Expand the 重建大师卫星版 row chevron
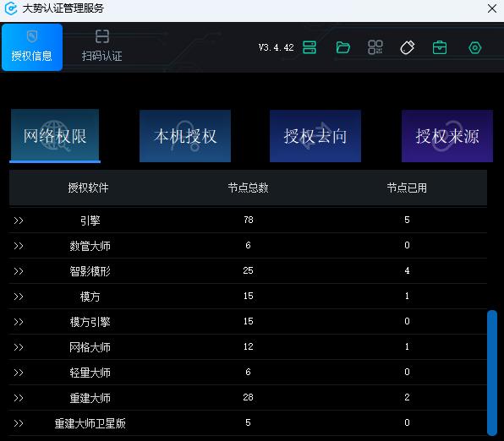The height and width of the screenshot is (441, 504). [x=19, y=423]
